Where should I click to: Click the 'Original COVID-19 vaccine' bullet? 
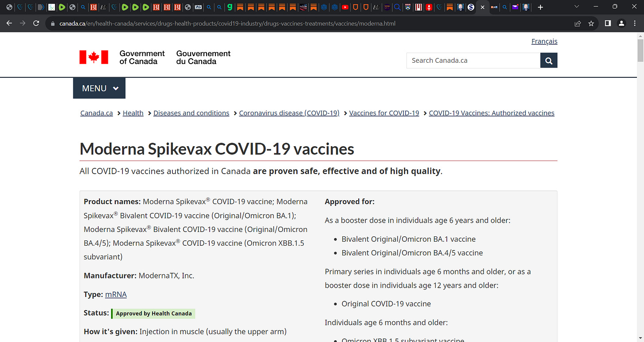pyautogui.click(x=386, y=304)
